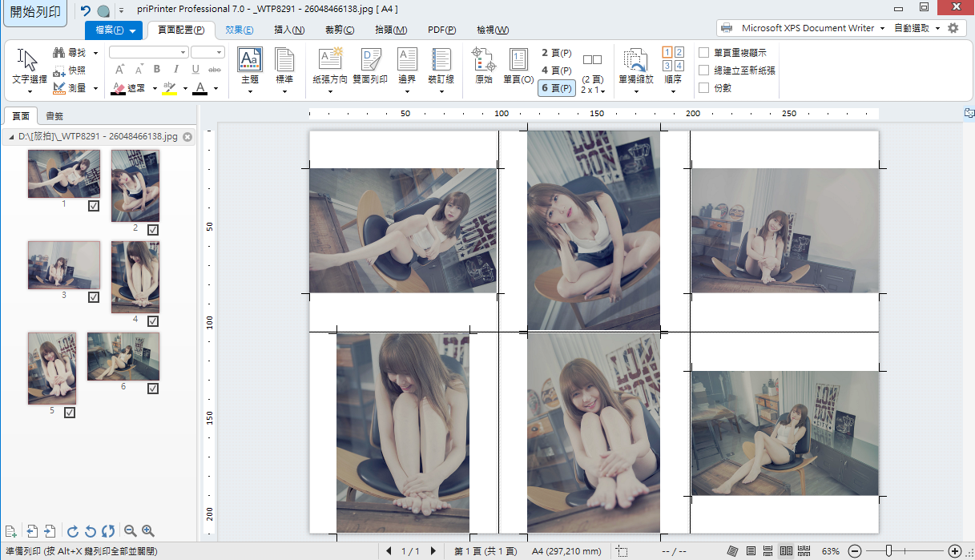Enable the 總建立至新紙張 checkbox
Image resolution: width=975 pixels, height=560 pixels.
click(x=704, y=71)
